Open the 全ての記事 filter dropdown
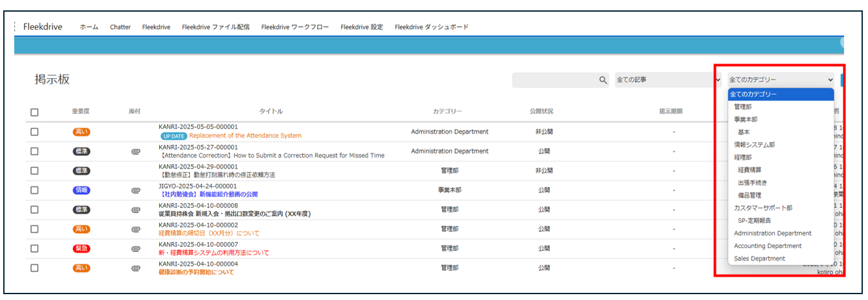Screen dimensions: 868x300 pyautogui.click(x=669, y=80)
